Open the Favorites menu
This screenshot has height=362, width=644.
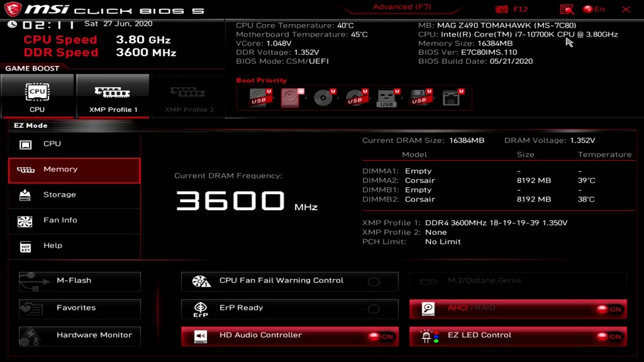click(79, 308)
